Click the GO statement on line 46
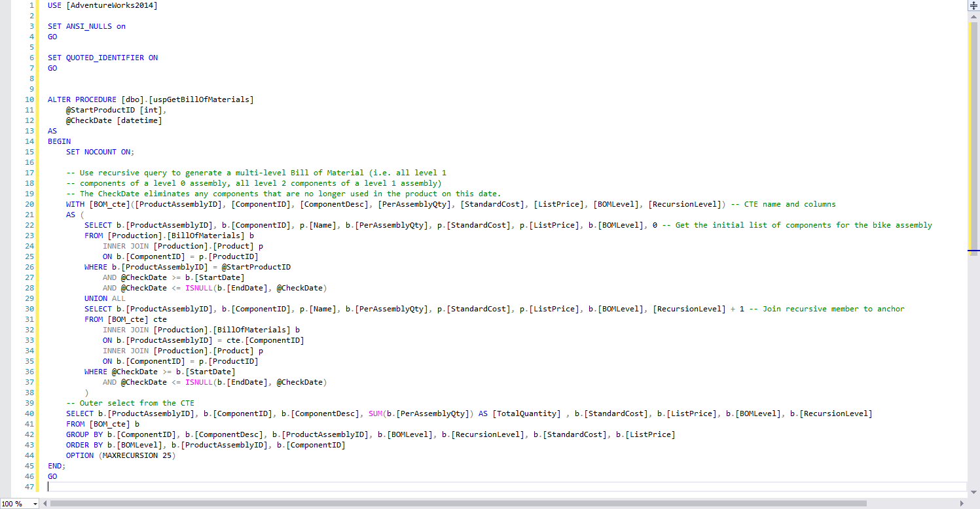 52,476
